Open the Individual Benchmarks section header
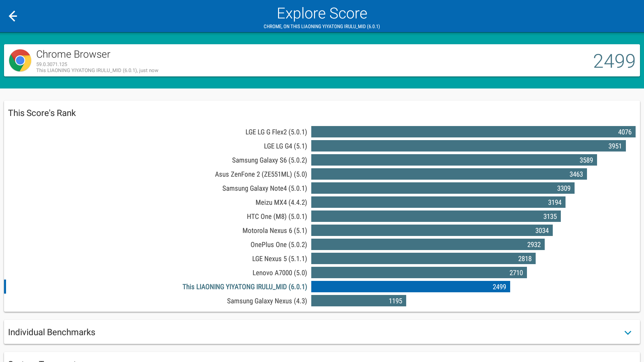This screenshot has width=644, height=362. click(52, 332)
